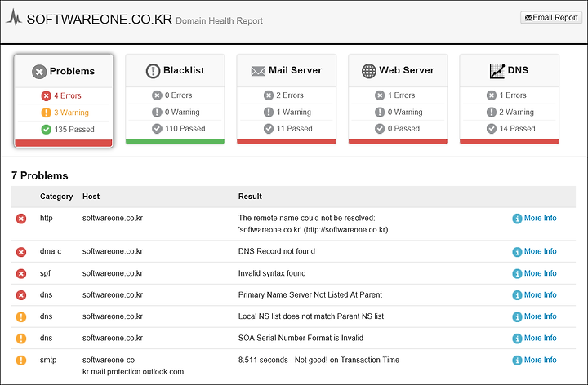This screenshot has width=588, height=385.
Task: Click the Web Server globe icon
Action: [x=368, y=71]
